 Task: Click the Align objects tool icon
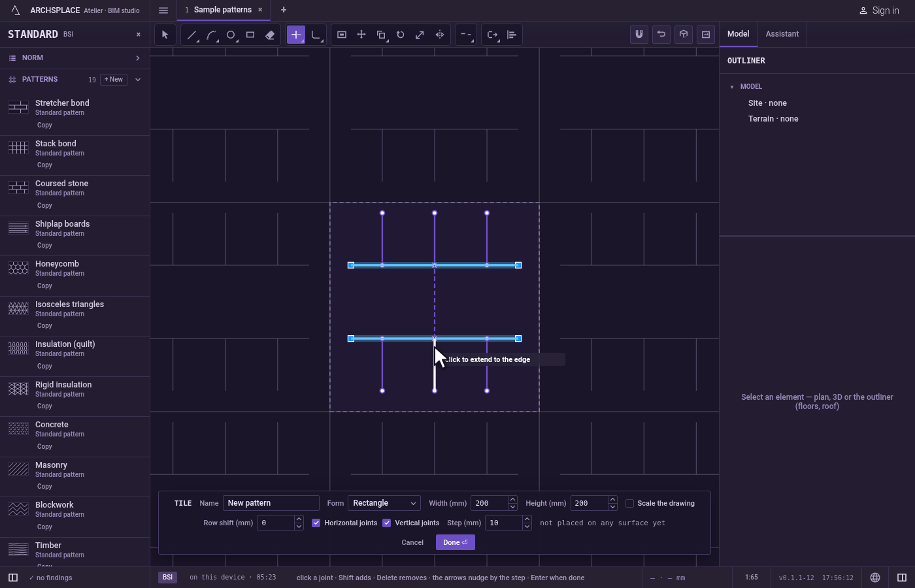(512, 35)
